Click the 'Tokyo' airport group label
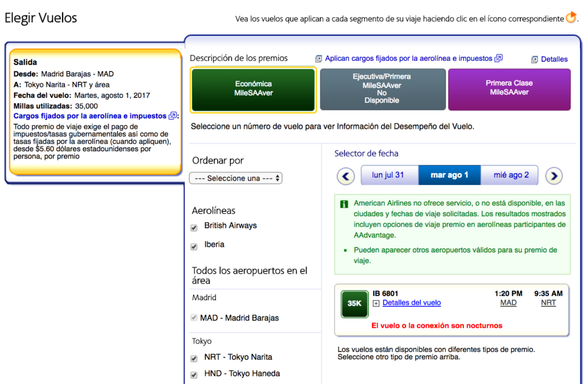This screenshot has width=588, height=384. pos(202,341)
